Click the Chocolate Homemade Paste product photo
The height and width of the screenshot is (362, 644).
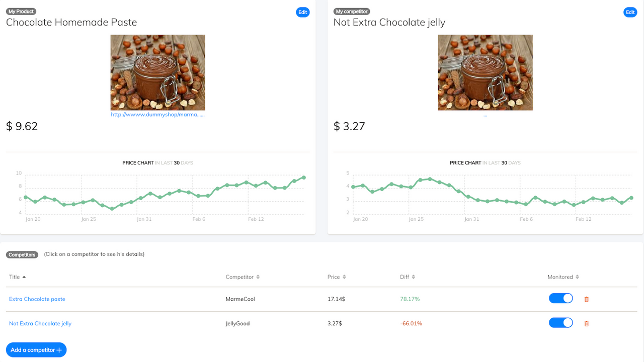(157, 72)
